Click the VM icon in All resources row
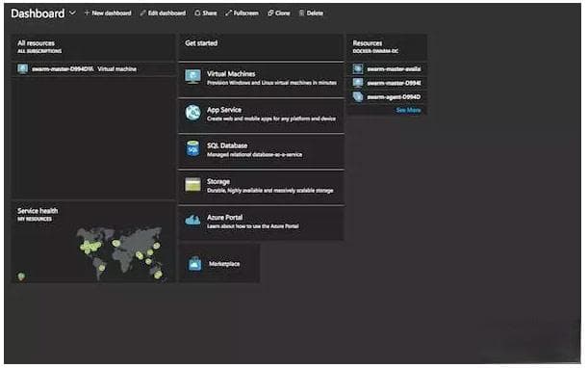 coord(22,68)
